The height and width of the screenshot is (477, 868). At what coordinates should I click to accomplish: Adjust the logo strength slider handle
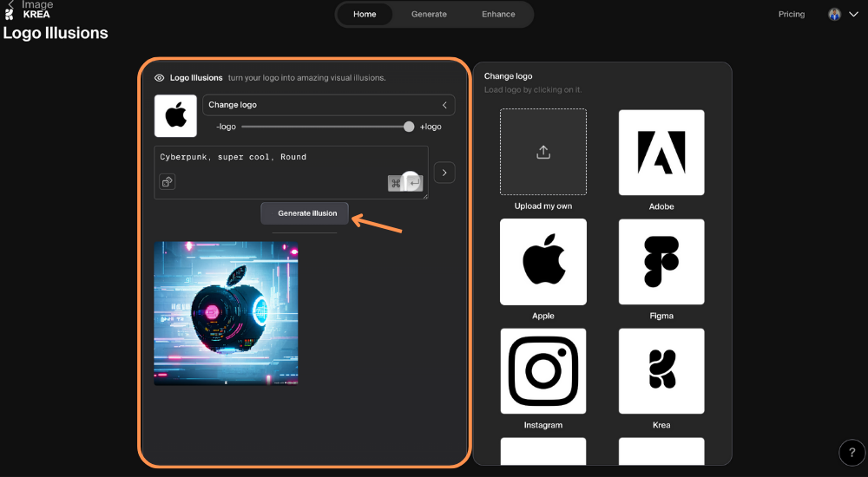tap(409, 127)
